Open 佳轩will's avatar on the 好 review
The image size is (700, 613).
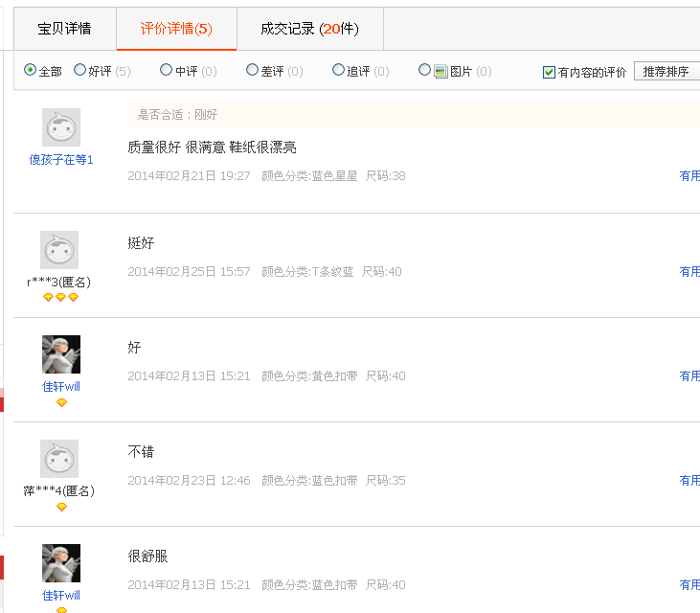click(61, 354)
